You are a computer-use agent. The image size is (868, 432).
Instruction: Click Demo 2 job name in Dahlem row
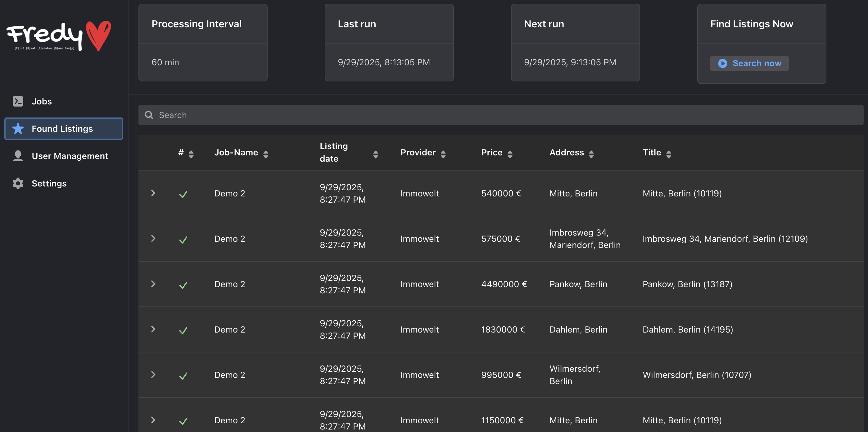229,329
